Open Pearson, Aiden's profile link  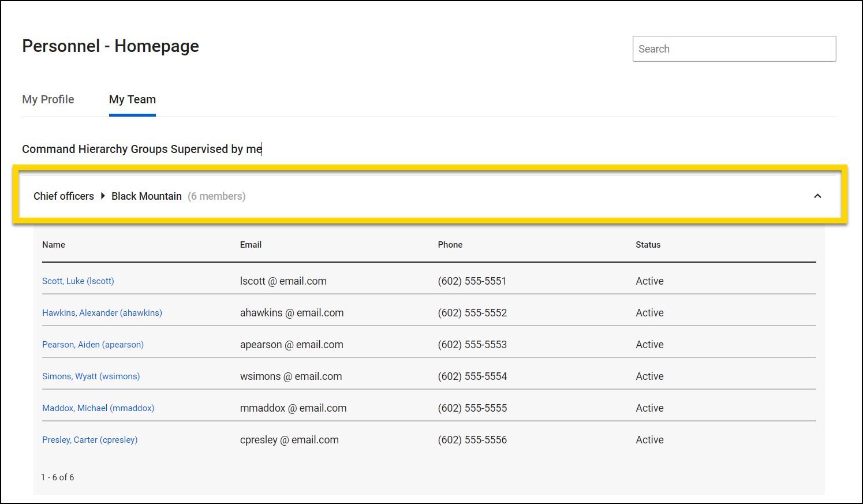[93, 344]
